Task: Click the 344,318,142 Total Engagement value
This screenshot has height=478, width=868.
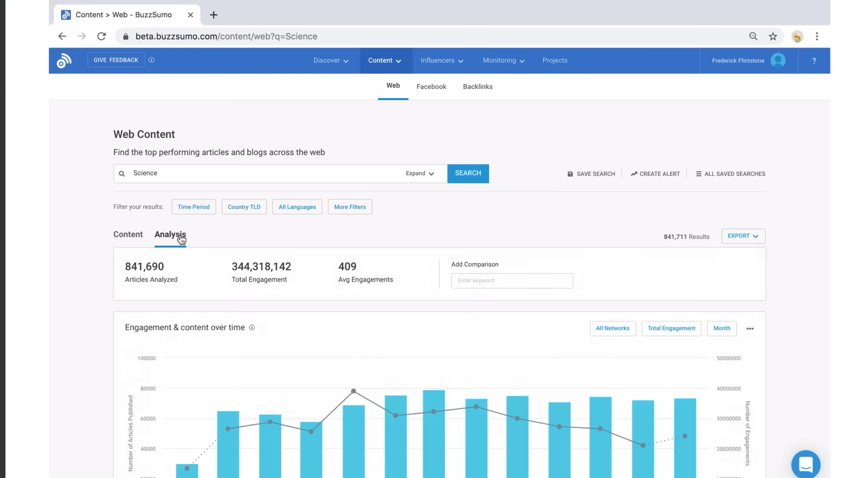Action: click(x=261, y=267)
